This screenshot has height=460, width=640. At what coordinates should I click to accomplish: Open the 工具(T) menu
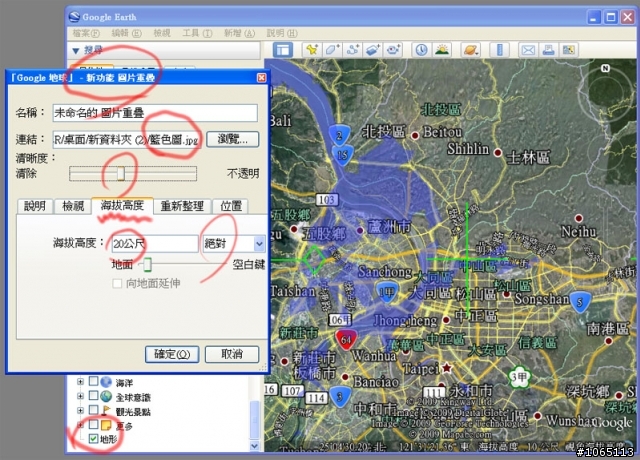pos(197,33)
